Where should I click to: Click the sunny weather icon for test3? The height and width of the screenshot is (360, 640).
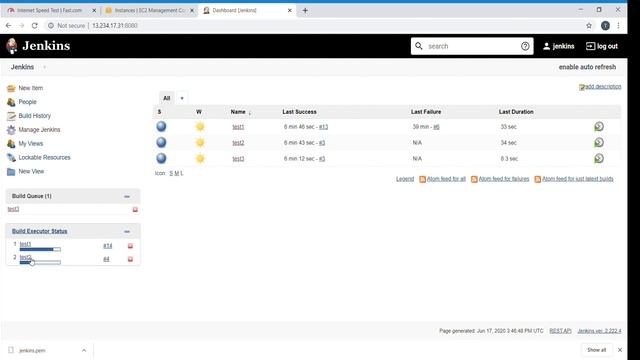point(200,158)
